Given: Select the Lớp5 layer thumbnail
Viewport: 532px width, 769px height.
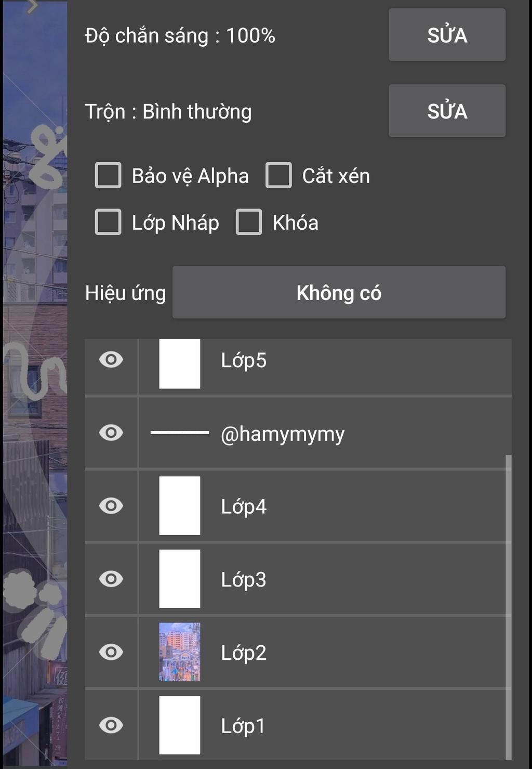Looking at the screenshot, I should (179, 363).
